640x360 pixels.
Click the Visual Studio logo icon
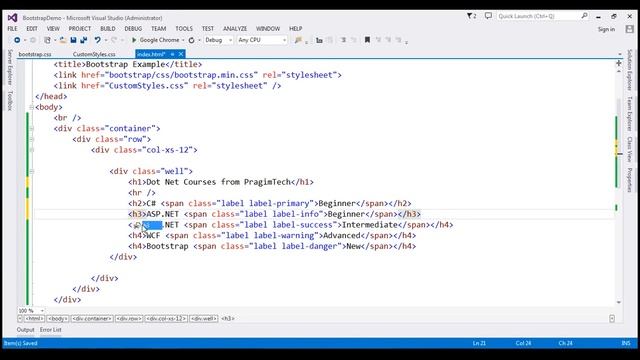pos(12,18)
